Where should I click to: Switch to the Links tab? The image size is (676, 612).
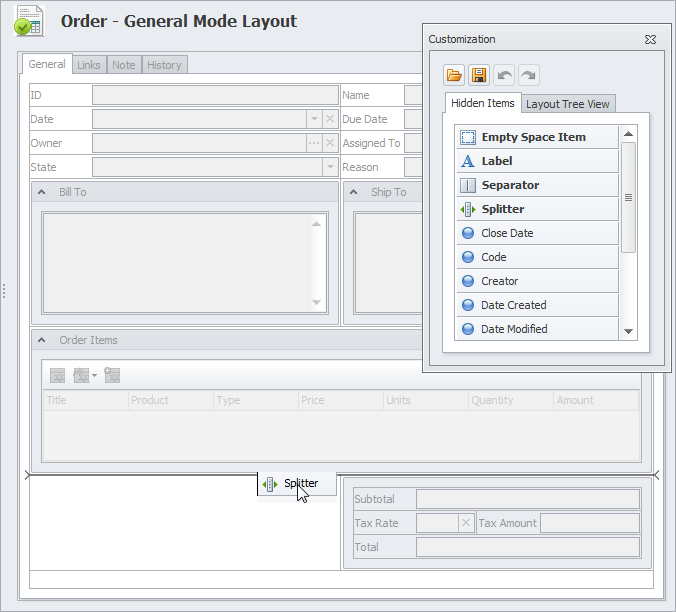(x=89, y=65)
